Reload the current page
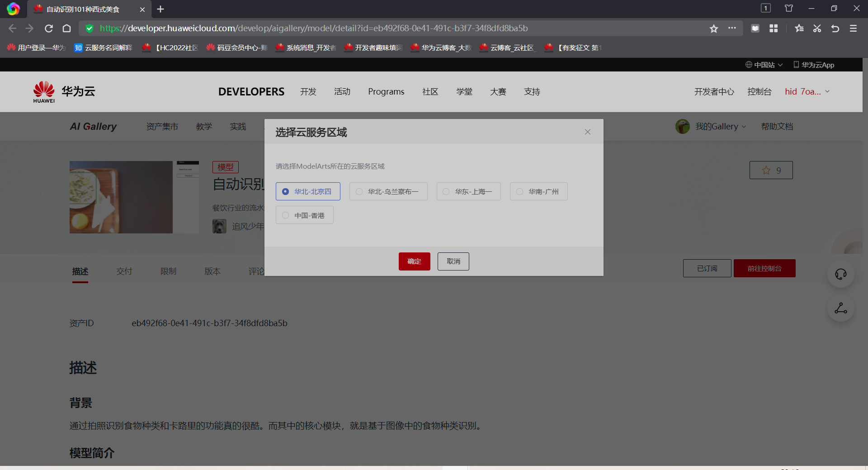Screen dimensions: 868x470 click(x=49, y=28)
